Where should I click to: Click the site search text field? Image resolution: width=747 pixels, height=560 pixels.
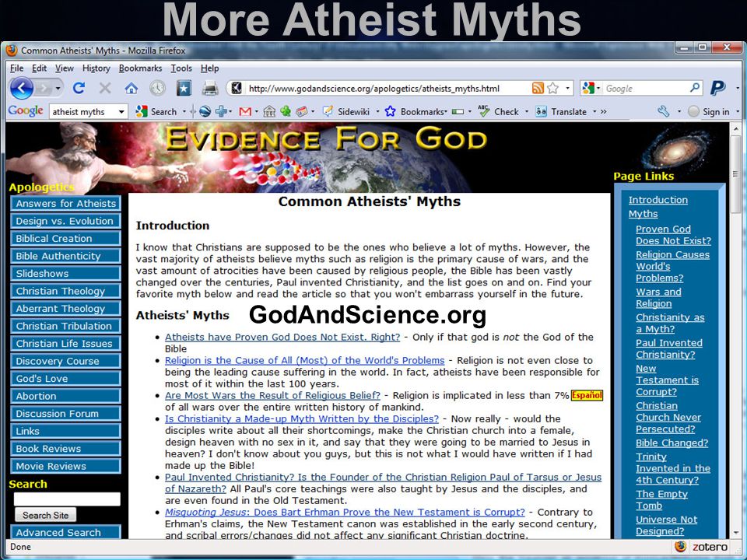[67, 499]
